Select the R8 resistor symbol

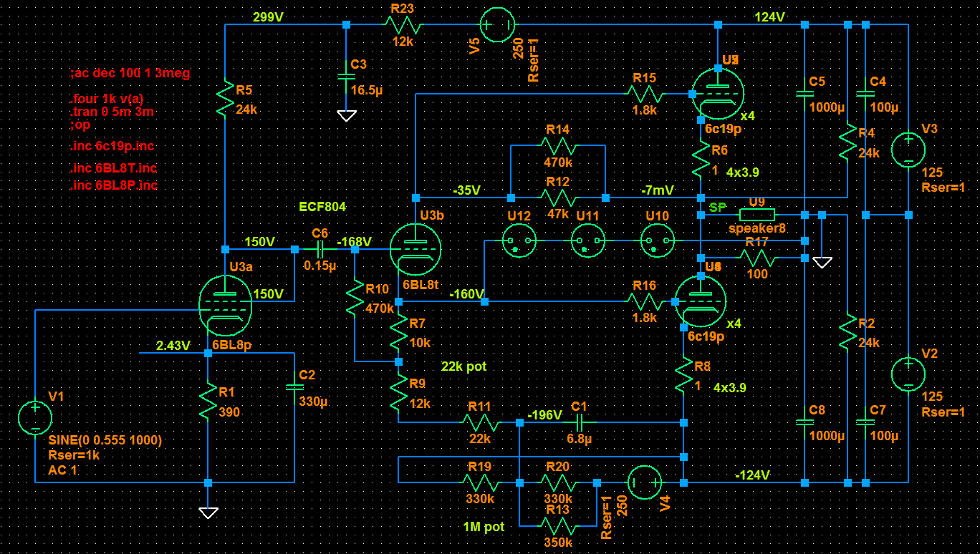click(x=684, y=374)
